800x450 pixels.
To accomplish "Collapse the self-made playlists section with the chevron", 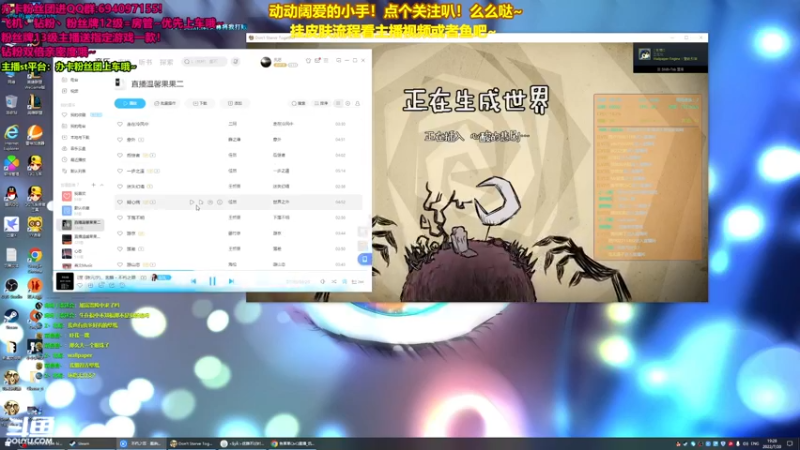I will 102,185.
